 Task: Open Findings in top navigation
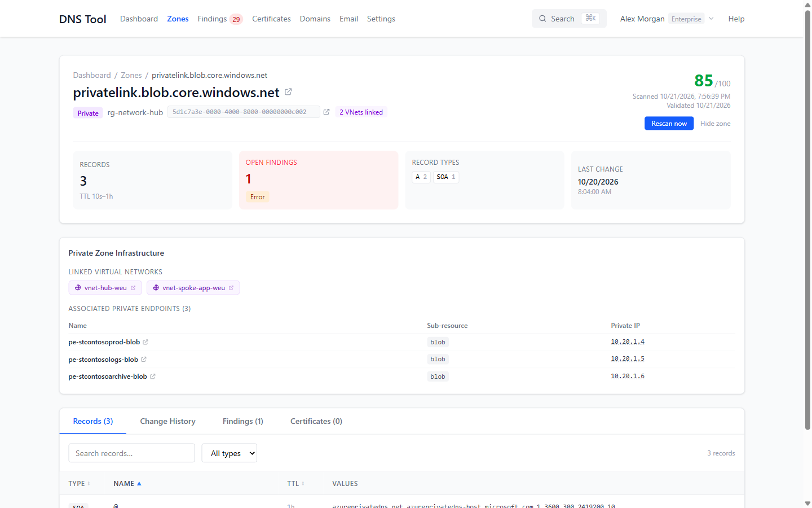coord(220,19)
